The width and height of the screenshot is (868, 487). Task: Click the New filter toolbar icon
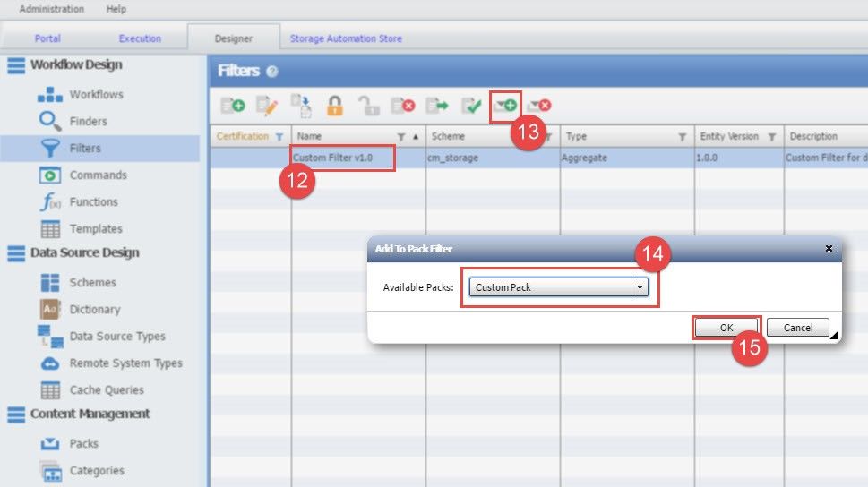233,105
